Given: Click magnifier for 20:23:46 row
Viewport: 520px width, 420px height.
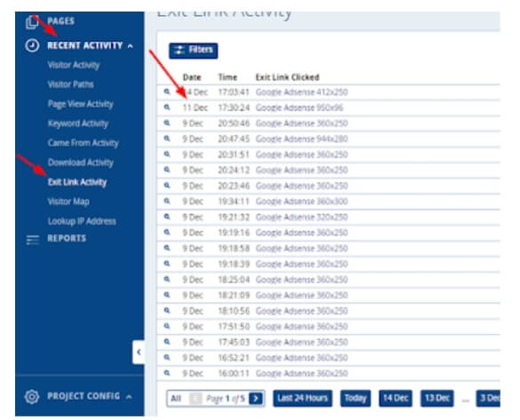Looking at the screenshot, I should click(167, 186).
